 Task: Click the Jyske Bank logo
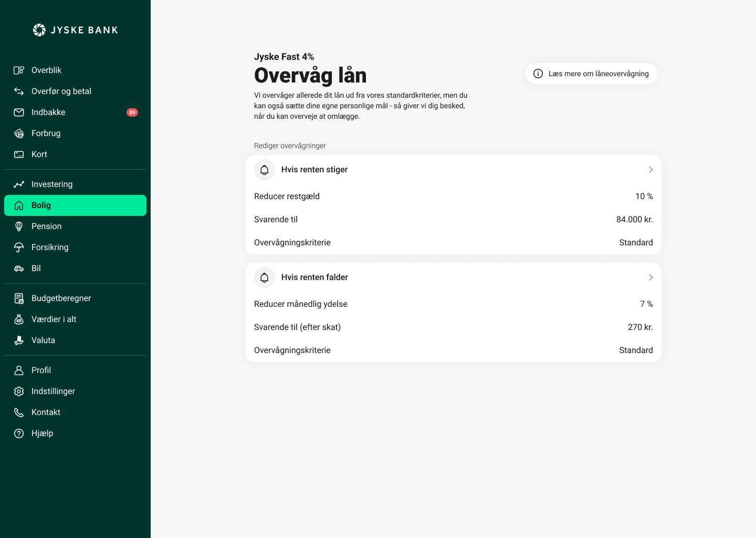click(x=75, y=30)
